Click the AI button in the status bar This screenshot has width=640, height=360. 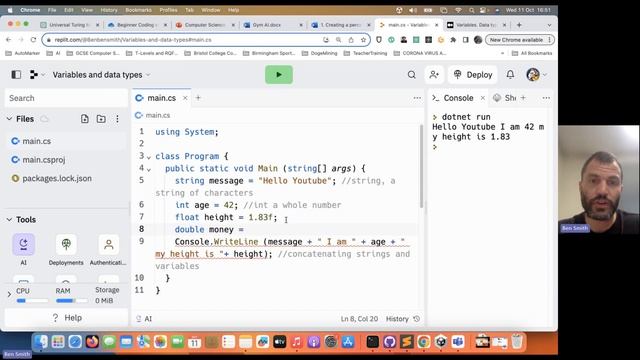click(144, 319)
